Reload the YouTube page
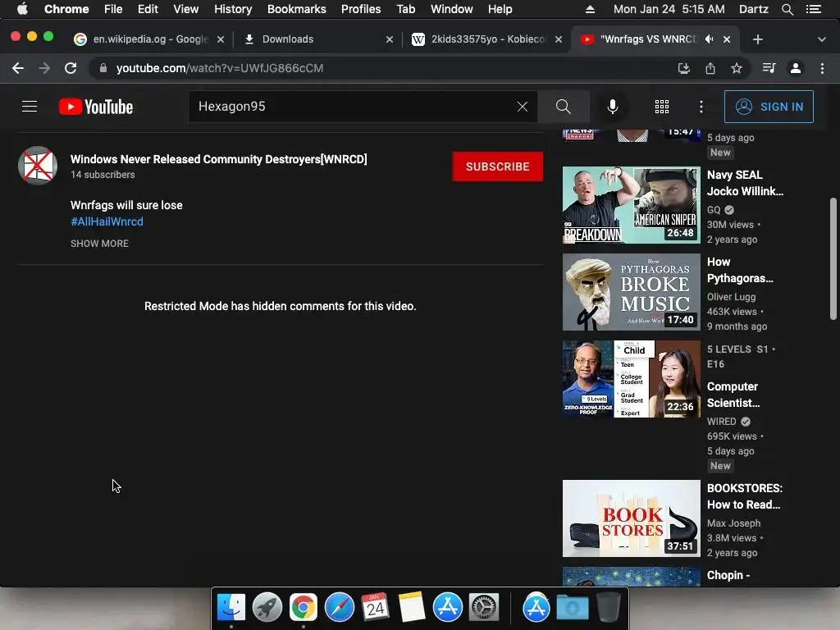The width and height of the screenshot is (840, 630). (x=71, y=68)
